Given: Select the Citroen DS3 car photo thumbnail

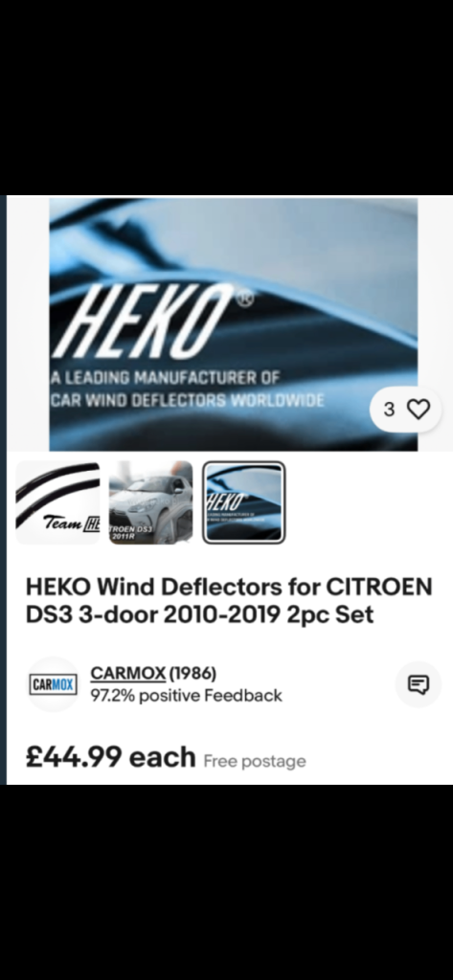Looking at the screenshot, I should pos(150,502).
